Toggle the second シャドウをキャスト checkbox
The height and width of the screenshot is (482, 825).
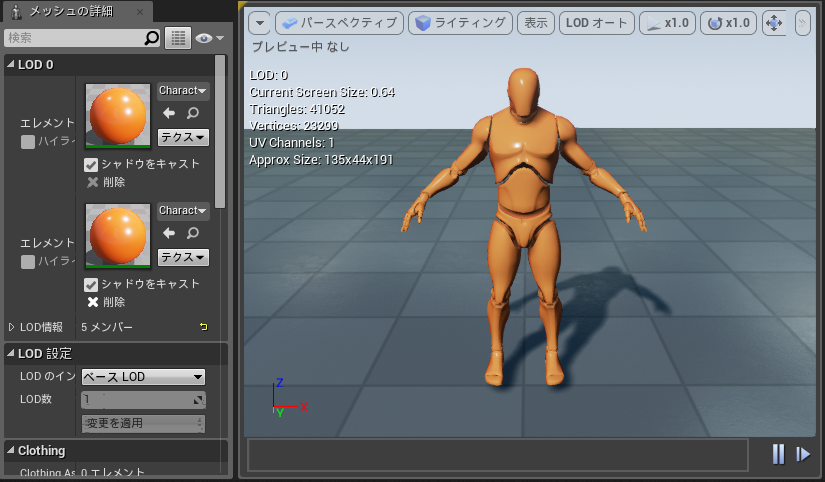click(91, 284)
